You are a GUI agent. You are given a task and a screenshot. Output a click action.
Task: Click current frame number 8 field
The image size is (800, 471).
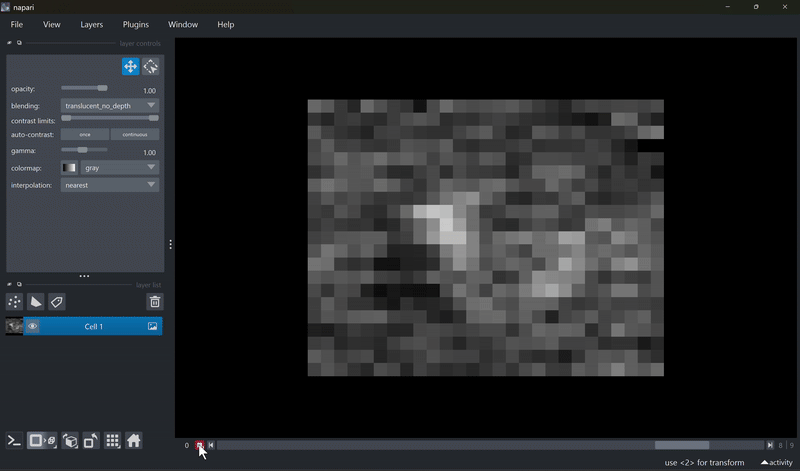click(780, 445)
